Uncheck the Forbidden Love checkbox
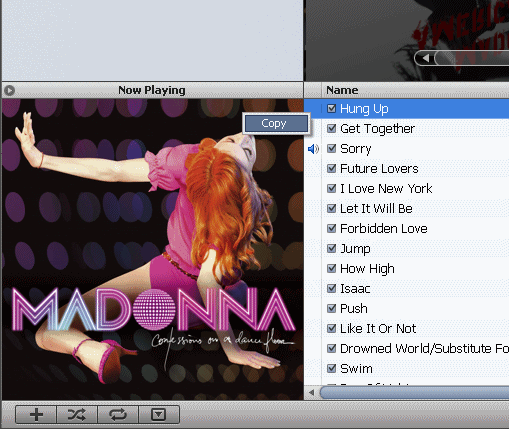Screen dimensions: 509x429 pos(331,228)
